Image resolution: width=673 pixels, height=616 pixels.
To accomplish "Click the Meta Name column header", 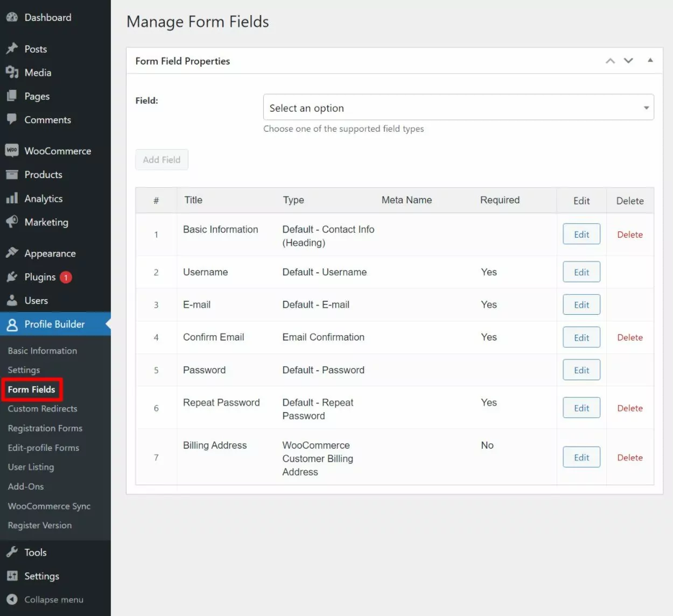I will (406, 200).
